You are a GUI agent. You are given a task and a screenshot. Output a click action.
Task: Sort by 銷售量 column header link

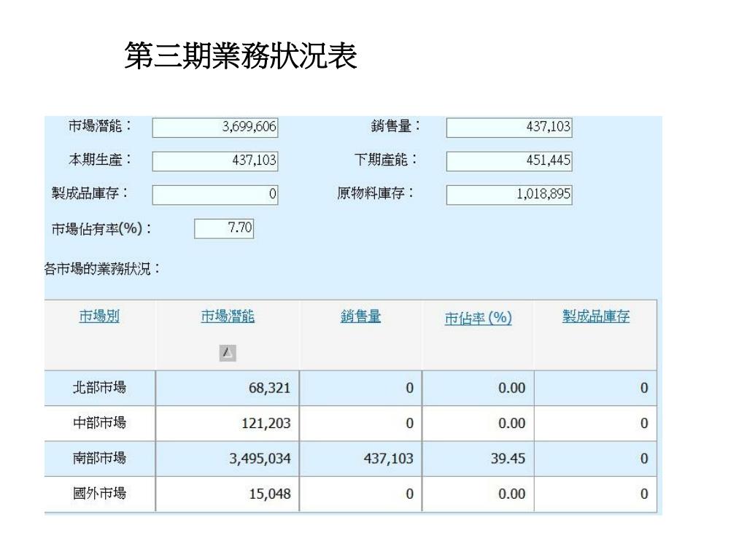tap(360, 316)
